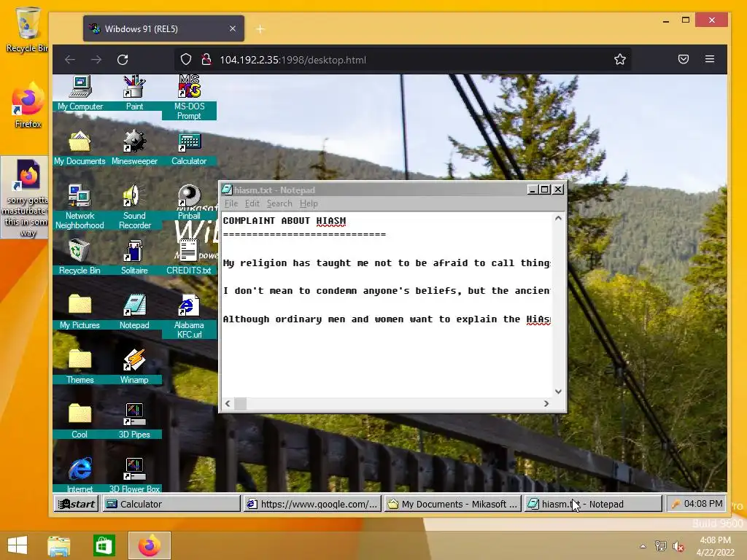The height and width of the screenshot is (560, 747).
Task: Click the emulated start button
Action: (x=76, y=504)
